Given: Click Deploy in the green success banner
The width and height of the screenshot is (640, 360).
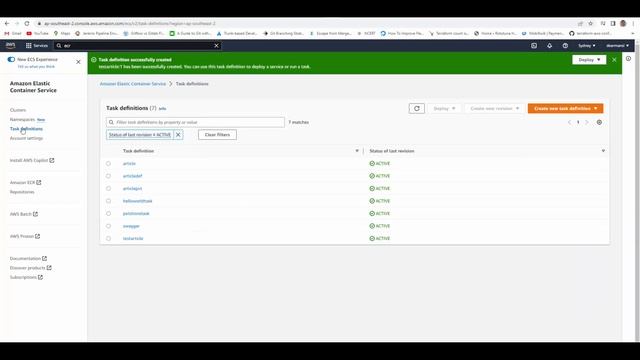Looking at the screenshot, I should [589, 60].
